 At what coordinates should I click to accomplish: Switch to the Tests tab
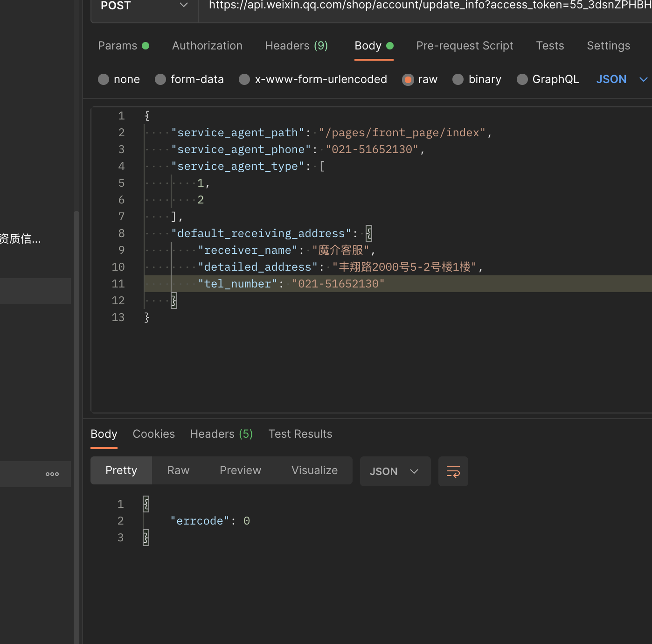[550, 46]
